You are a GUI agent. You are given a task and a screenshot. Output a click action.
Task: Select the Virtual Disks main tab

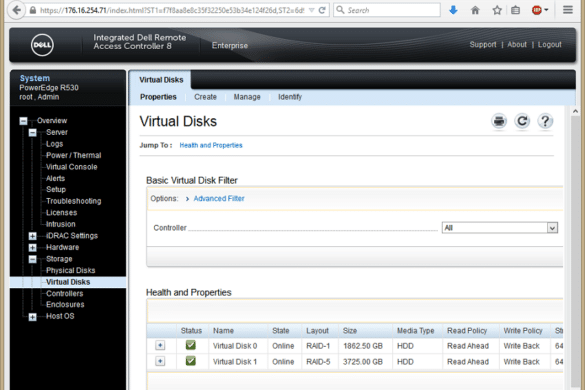(x=161, y=80)
